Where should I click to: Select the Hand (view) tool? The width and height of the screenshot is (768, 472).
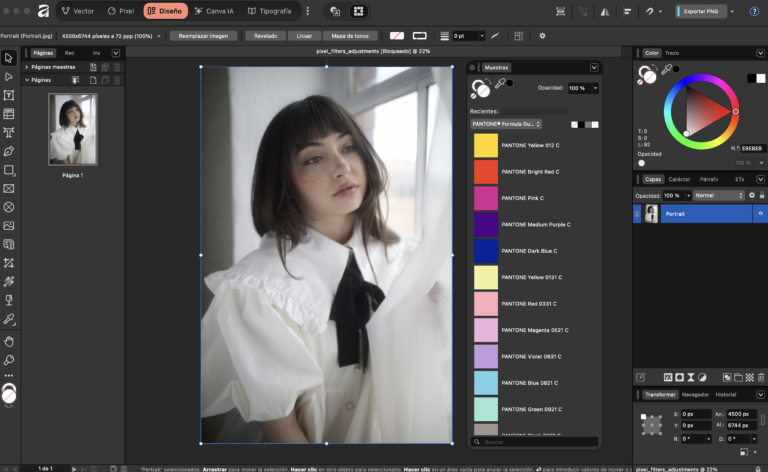(9, 341)
